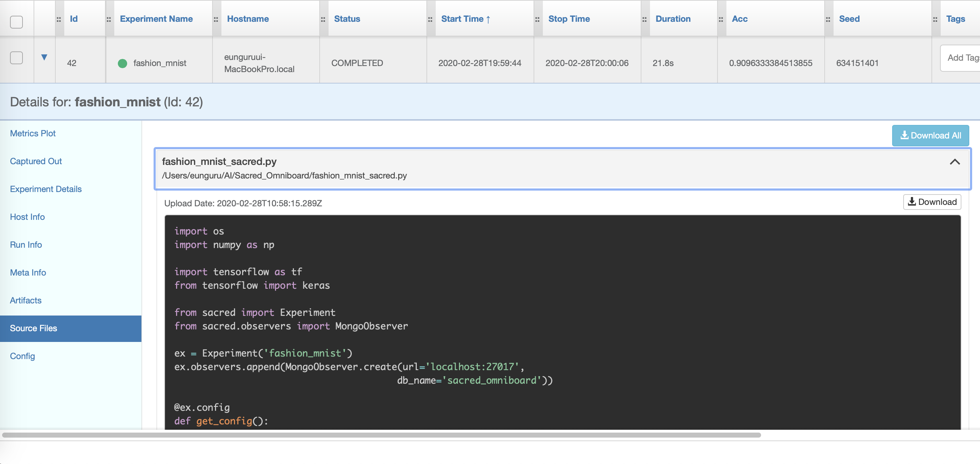This screenshot has width=980, height=464.
Task: Click the drag handle before Status column
Action: [x=323, y=19]
